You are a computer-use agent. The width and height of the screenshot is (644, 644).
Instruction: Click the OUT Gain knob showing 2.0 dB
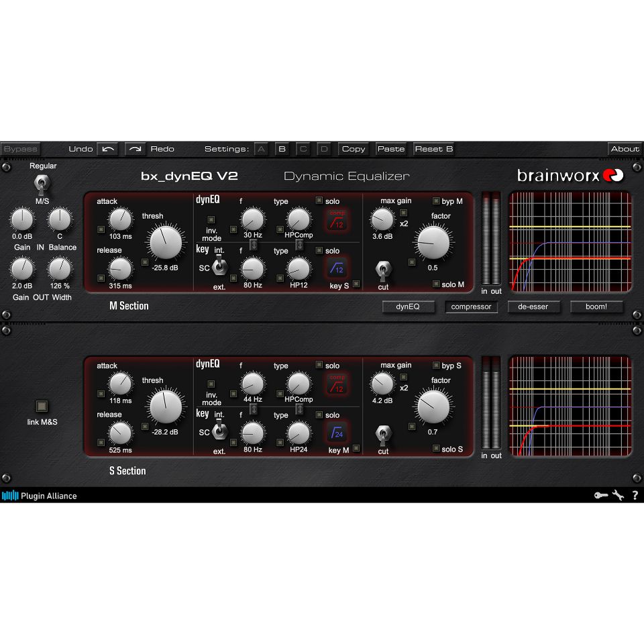tap(22, 269)
